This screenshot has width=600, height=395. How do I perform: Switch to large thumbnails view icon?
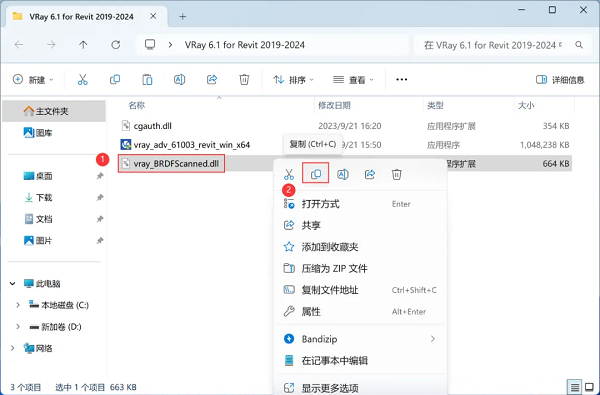pyautogui.click(x=590, y=387)
